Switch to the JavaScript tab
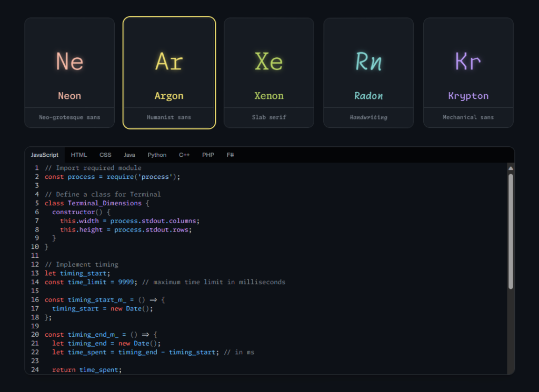539x392 pixels. pos(45,155)
